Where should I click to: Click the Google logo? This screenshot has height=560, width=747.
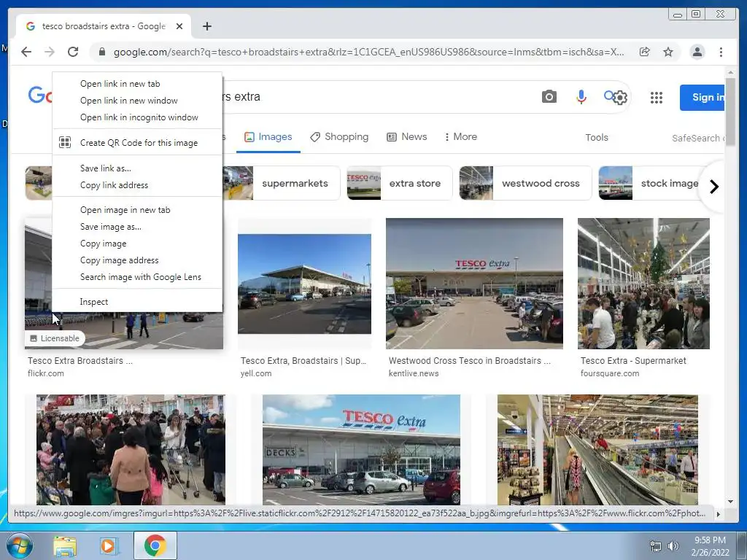coord(40,96)
